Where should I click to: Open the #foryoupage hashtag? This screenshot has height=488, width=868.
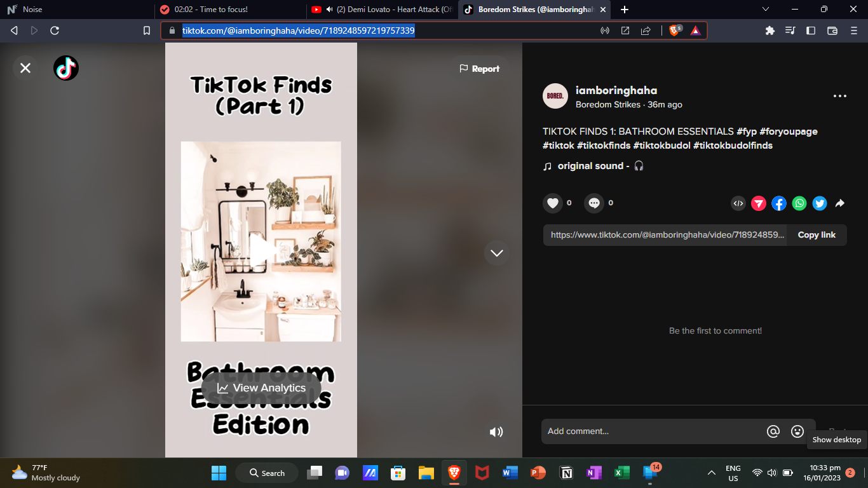(x=789, y=132)
